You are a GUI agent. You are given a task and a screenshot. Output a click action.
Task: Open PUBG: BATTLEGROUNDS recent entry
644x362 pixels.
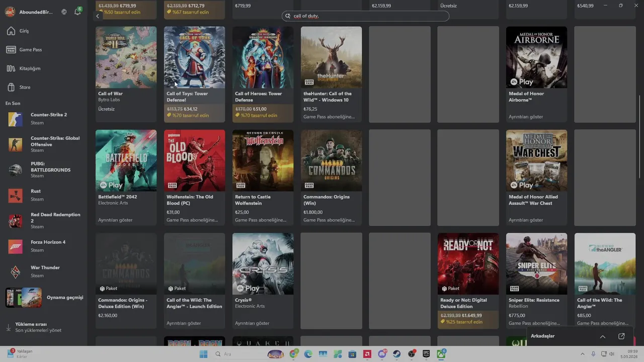(x=44, y=170)
